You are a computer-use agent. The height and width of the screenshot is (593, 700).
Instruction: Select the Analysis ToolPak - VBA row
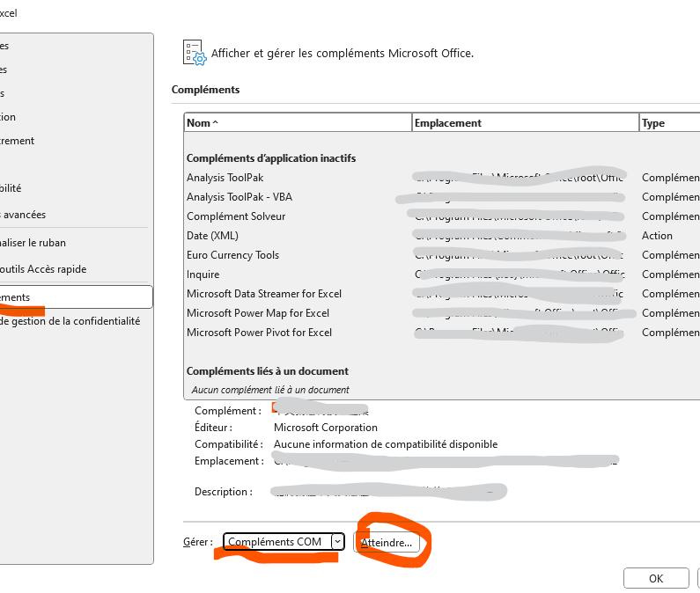[x=442, y=197]
